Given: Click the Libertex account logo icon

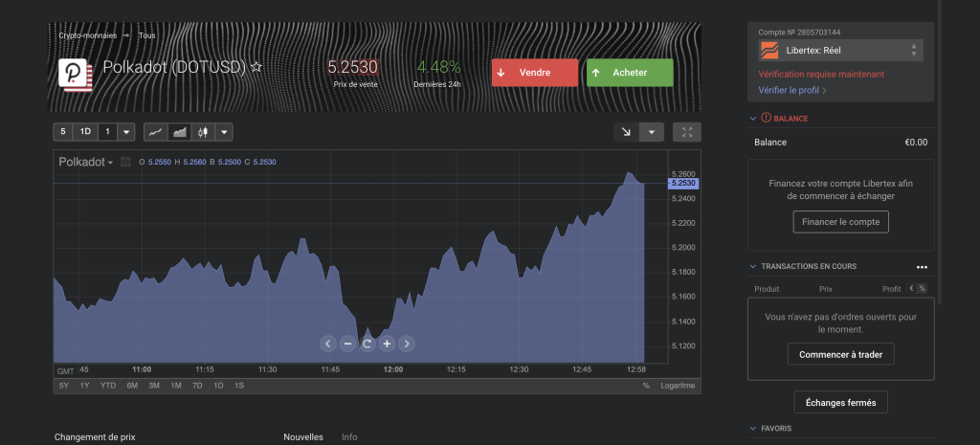Looking at the screenshot, I should (x=769, y=50).
